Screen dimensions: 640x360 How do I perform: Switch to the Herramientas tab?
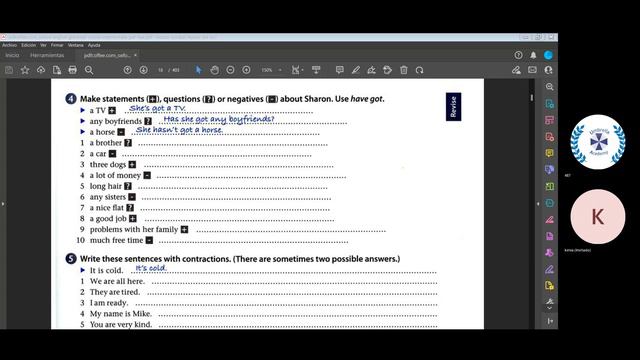click(47, 55)
